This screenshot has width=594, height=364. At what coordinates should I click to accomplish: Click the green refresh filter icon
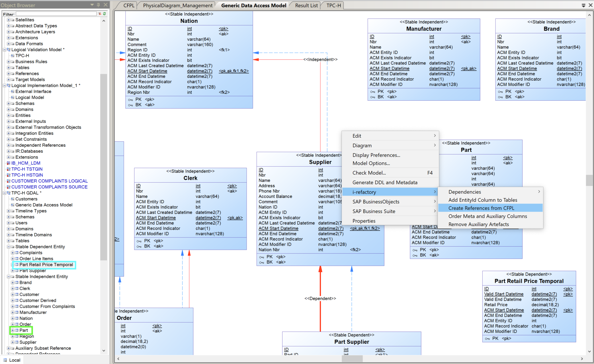[x=105, y=14]
